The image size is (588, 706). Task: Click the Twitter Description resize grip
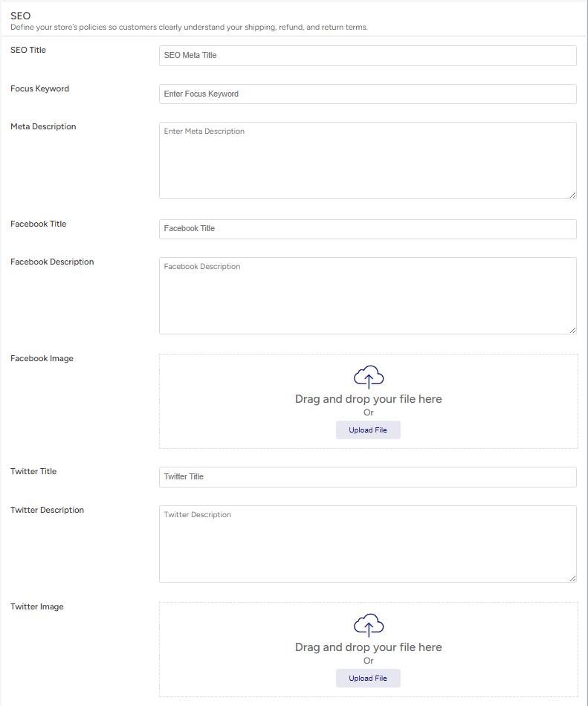pyautogui.click(x=572, y=578)
